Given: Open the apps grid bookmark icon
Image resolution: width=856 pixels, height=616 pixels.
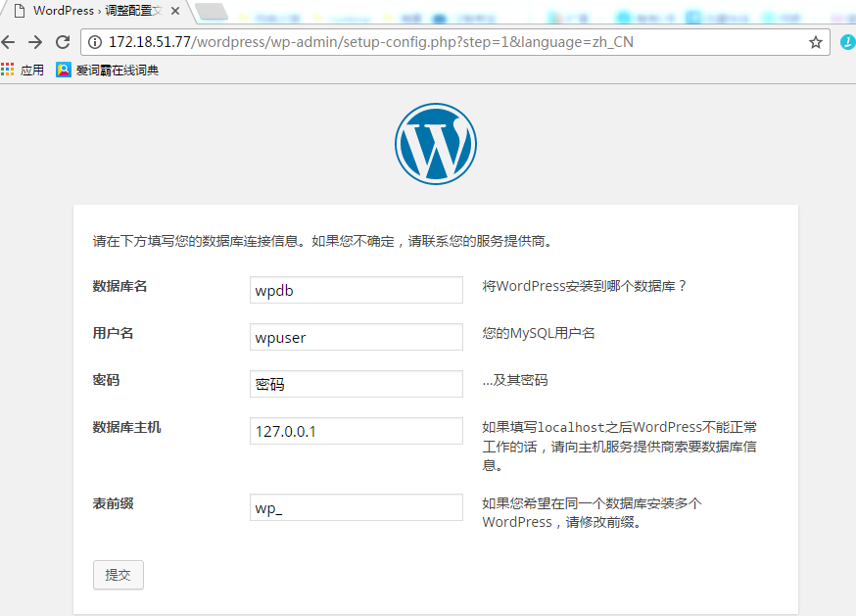Looking at the screenshot, I should point(7,70).
